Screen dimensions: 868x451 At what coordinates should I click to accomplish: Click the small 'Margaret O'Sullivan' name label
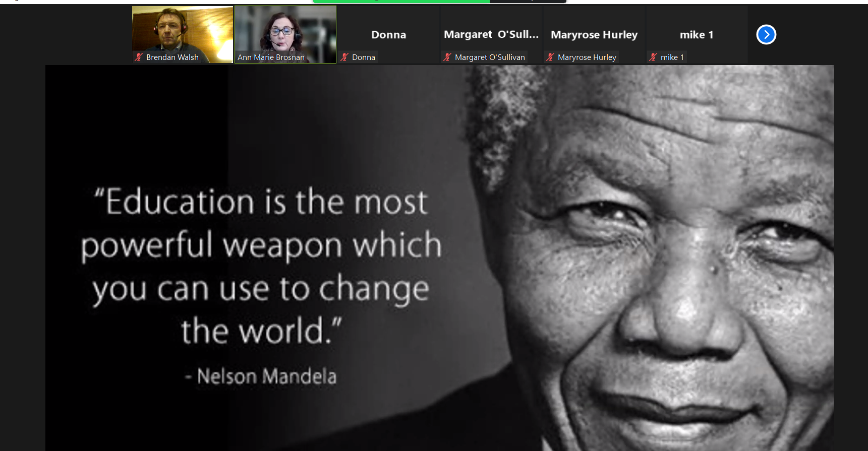click(490, 57)
